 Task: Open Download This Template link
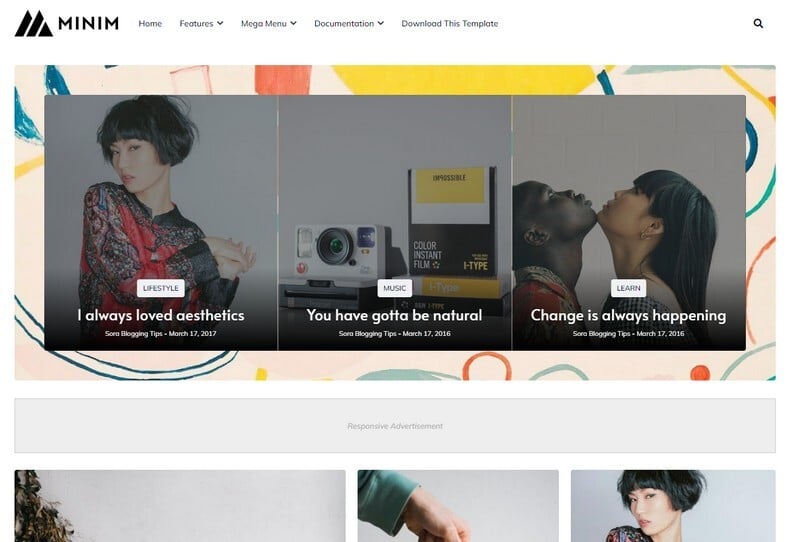(x=450, y=24)
